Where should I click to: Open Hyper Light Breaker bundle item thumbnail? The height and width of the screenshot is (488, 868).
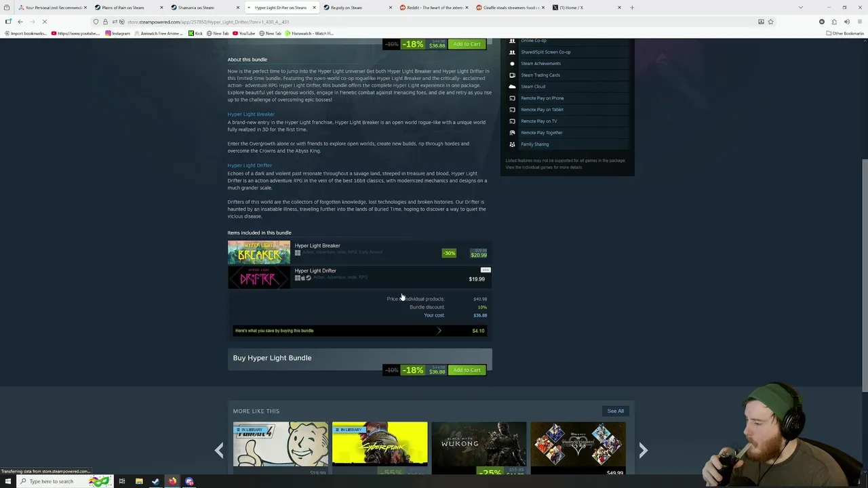pyautogui.click(x=258, y=253)
